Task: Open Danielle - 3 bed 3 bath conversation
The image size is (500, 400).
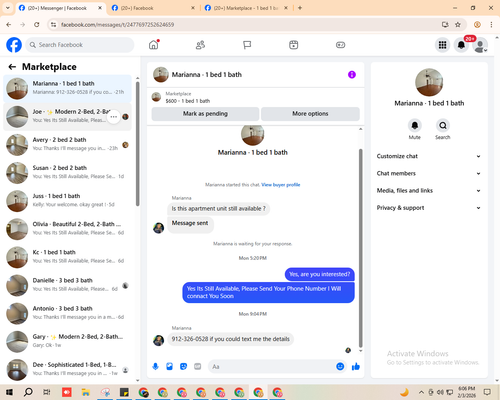Action: [68, 285]
